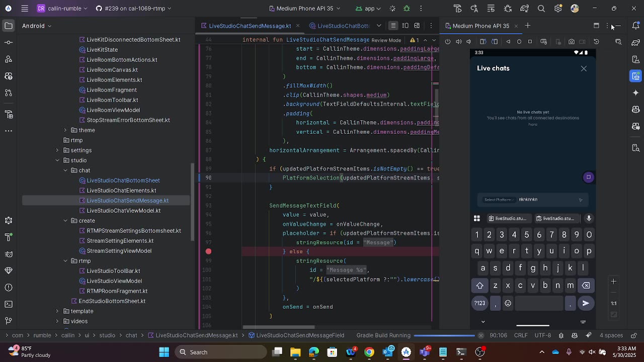This screenshot has width=644, height=362.
Task: Open the Commit tool window
Action: tap(9, 42)
